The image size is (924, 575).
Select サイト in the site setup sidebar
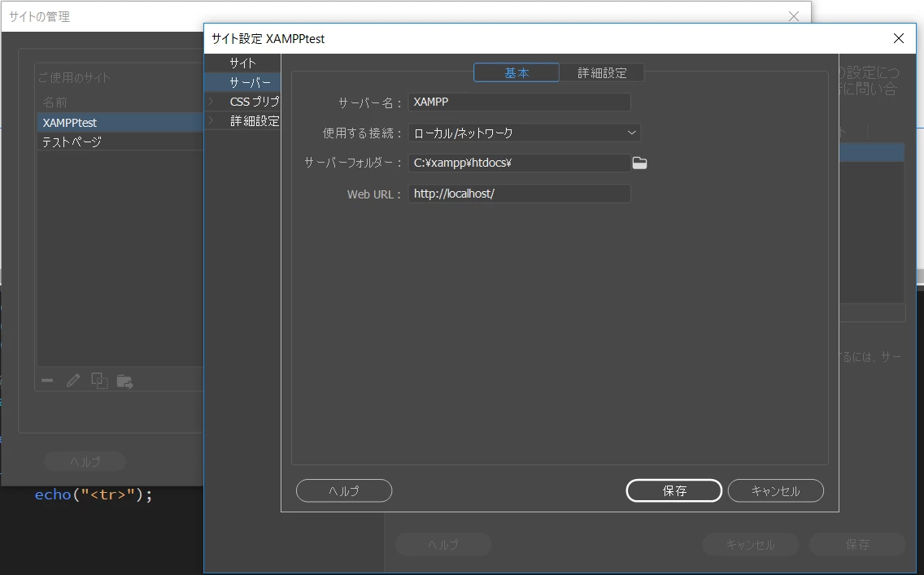coord(242,63)
